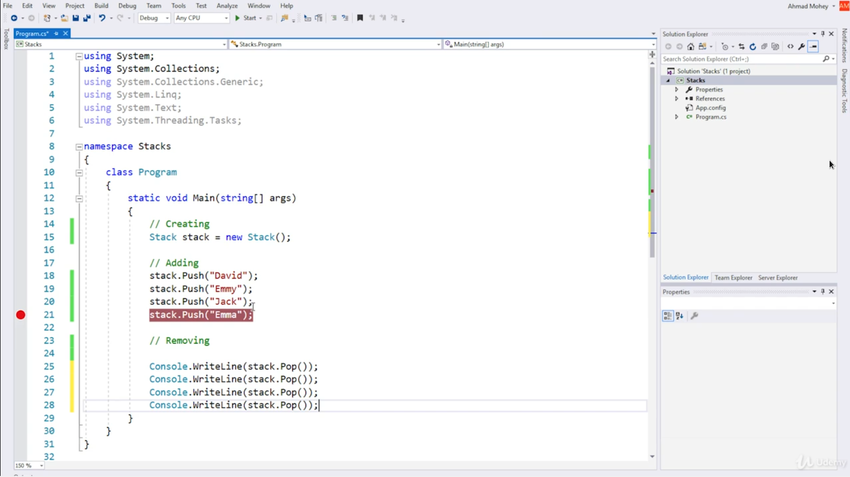This screenshot has width=850, height=477.
Task: Click the Pending Changes Filter icon
Action: pos(725,47)
